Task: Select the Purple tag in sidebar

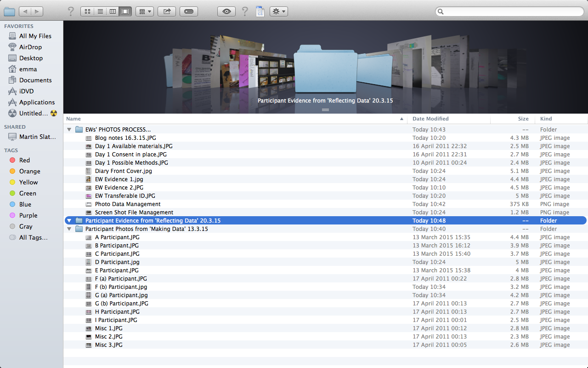Action: click(x=28, y=215)
